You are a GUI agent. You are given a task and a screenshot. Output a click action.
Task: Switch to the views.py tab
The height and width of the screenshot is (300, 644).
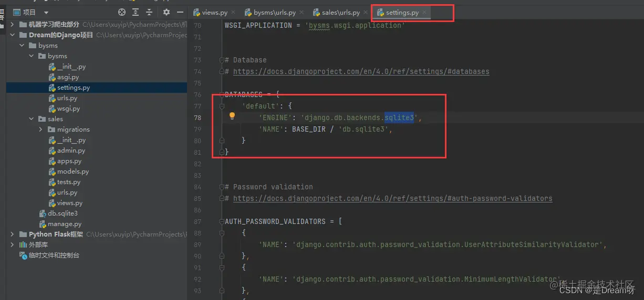(x=215, y=12)
